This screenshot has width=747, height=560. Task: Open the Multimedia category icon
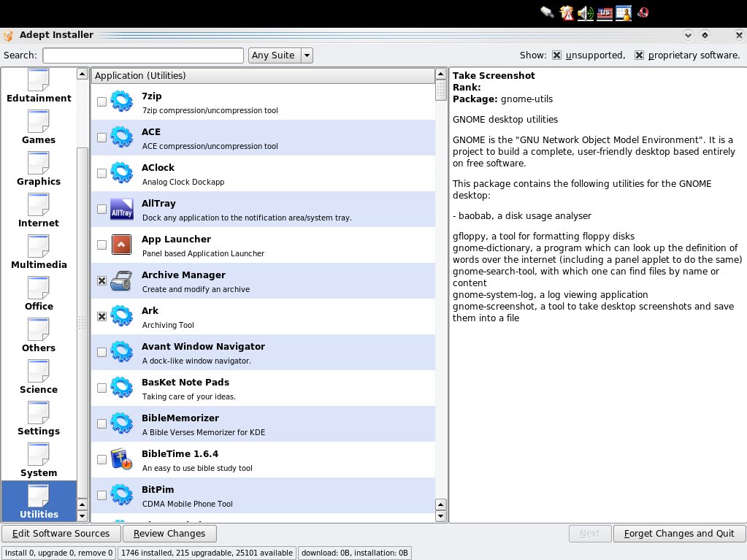click(39, 246)
